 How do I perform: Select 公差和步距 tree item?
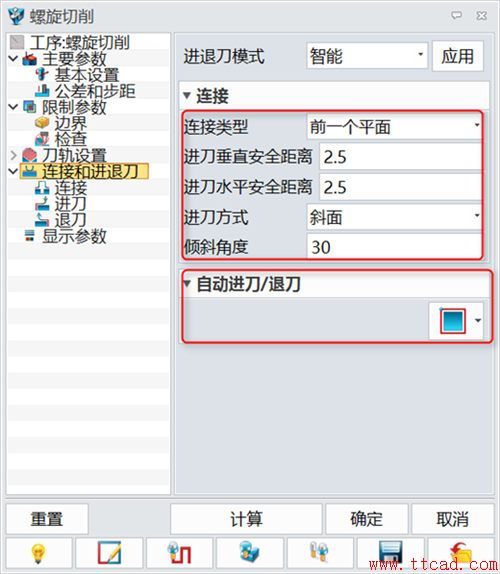[95, 91]
